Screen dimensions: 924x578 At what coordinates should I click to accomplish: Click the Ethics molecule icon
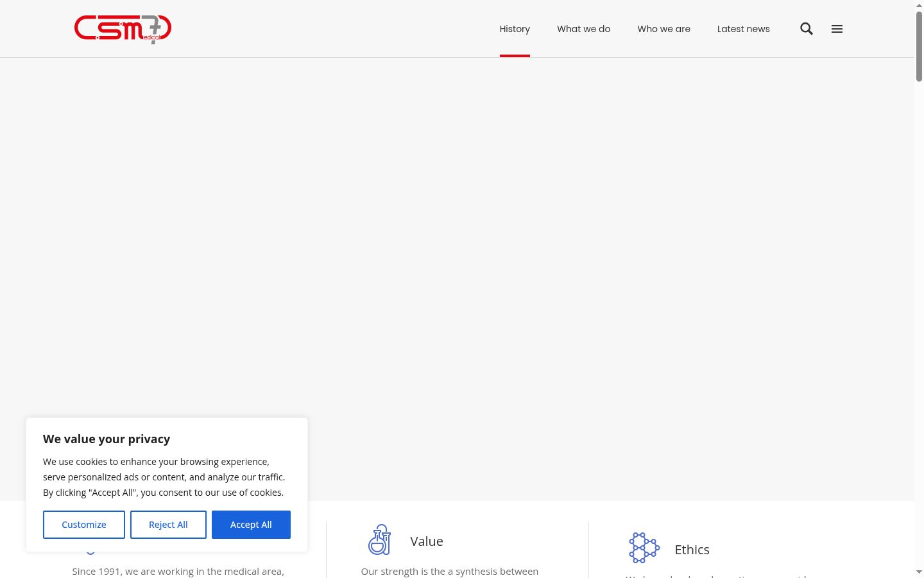pos(644,548)
